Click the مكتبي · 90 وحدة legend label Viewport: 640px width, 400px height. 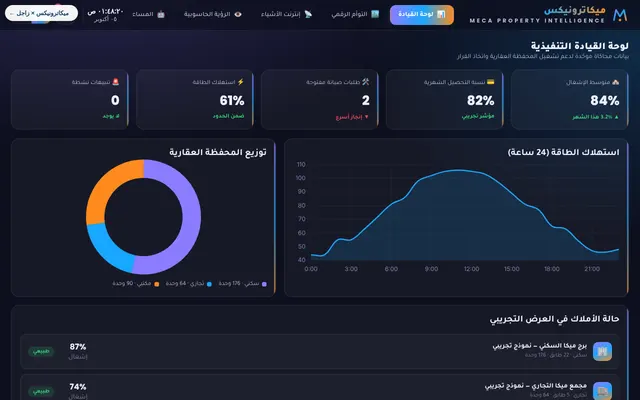click(132, 284)
